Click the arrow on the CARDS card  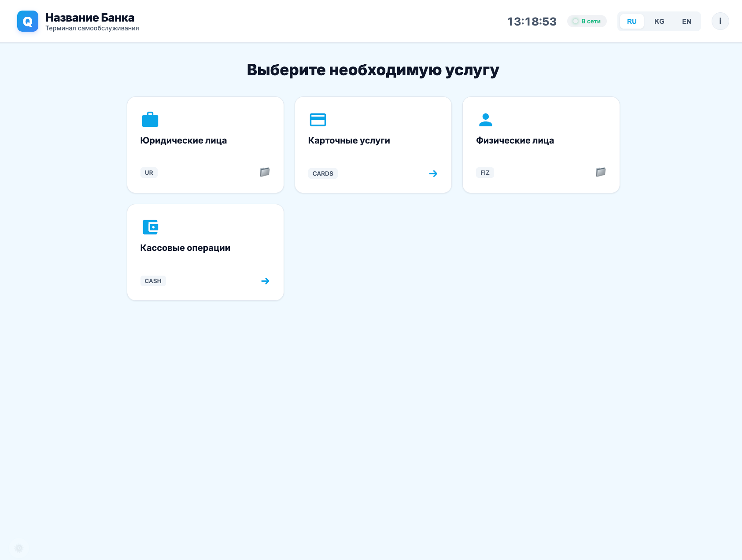pyautogui.click(x=433, y=173)
